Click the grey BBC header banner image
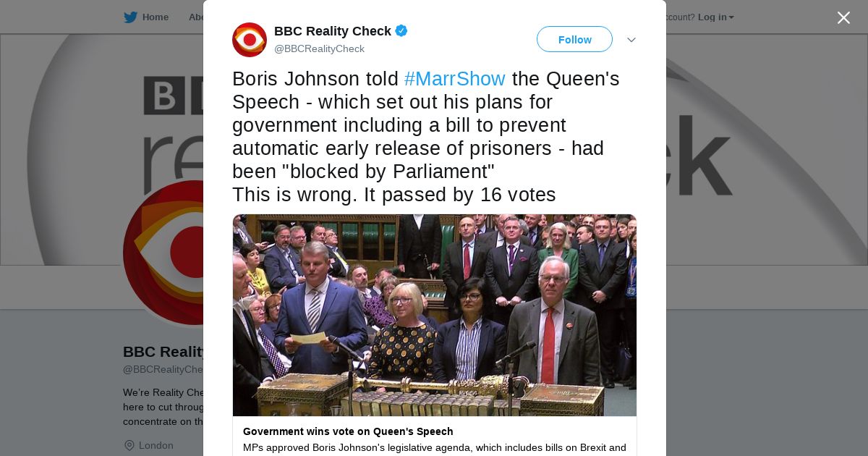The image size is (868, 456). point(101,149)
